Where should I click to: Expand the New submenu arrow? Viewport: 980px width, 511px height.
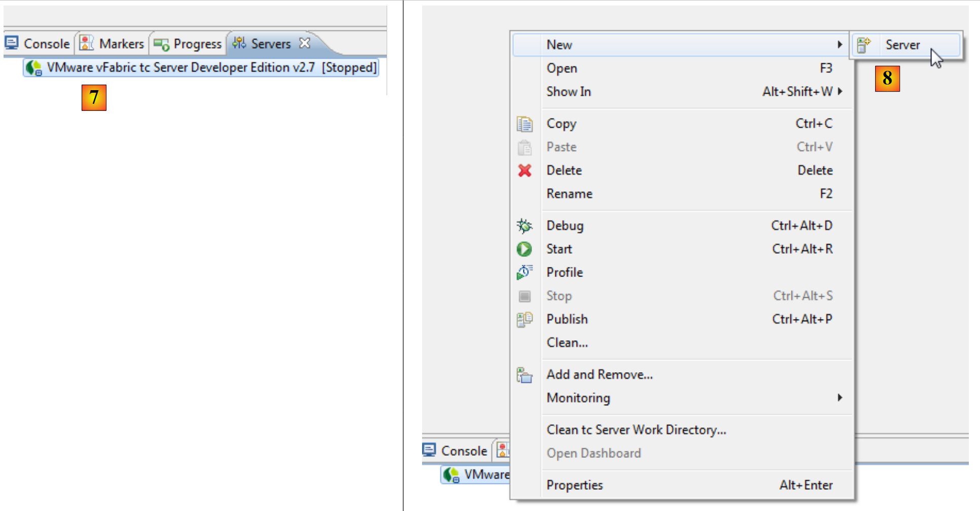[840, 45]
